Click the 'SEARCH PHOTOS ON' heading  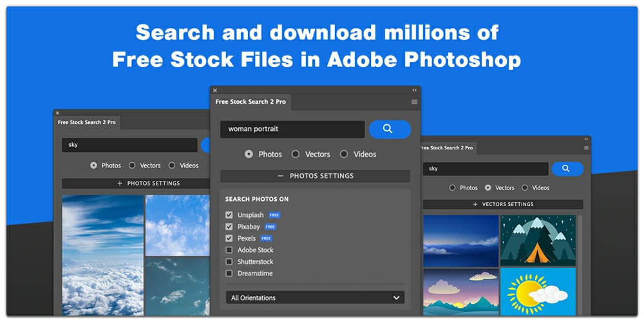coord(257,199)
